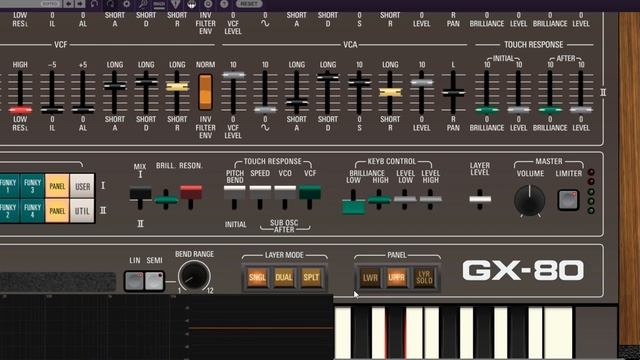Toggle LYR SOLO panel button
640x360 pixels.
424,278
